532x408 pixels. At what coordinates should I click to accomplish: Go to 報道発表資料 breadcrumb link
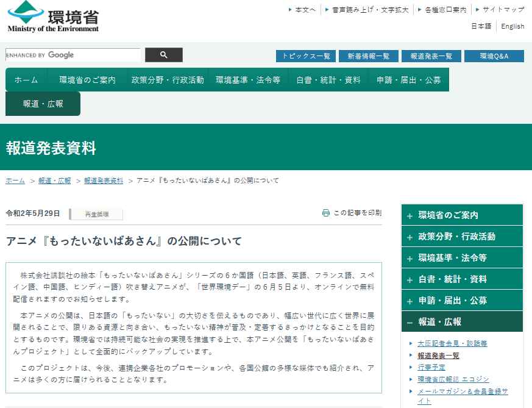pos(104,181)
